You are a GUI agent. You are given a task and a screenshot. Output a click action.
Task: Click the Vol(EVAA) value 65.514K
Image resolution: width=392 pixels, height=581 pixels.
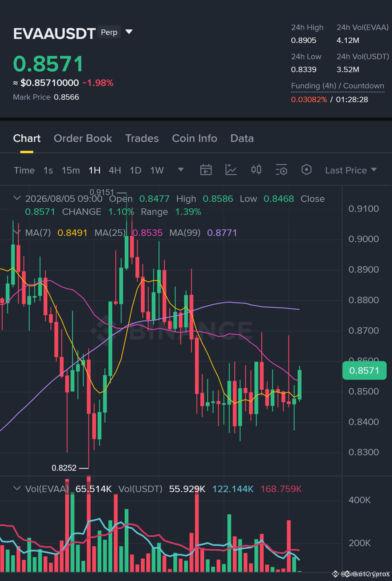[94, 489]
